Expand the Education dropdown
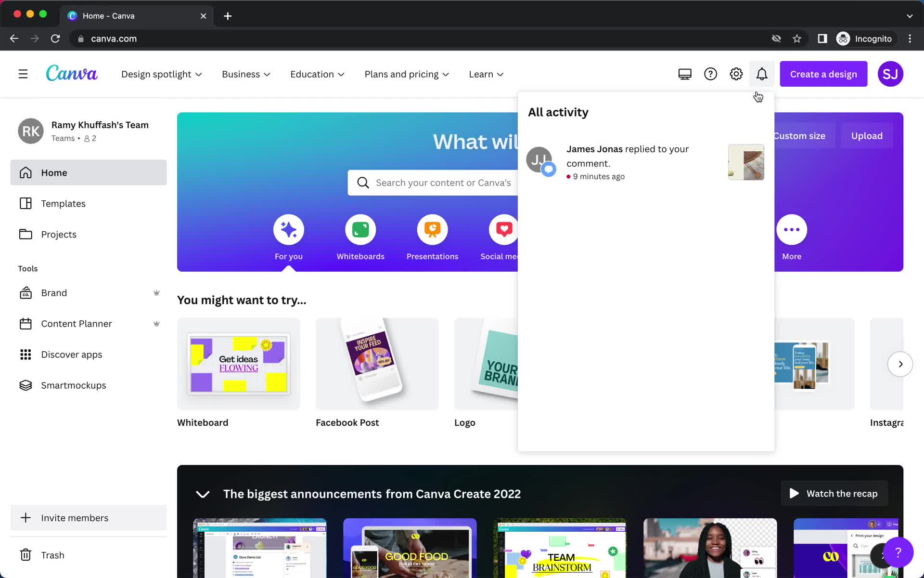 point(317,74)
